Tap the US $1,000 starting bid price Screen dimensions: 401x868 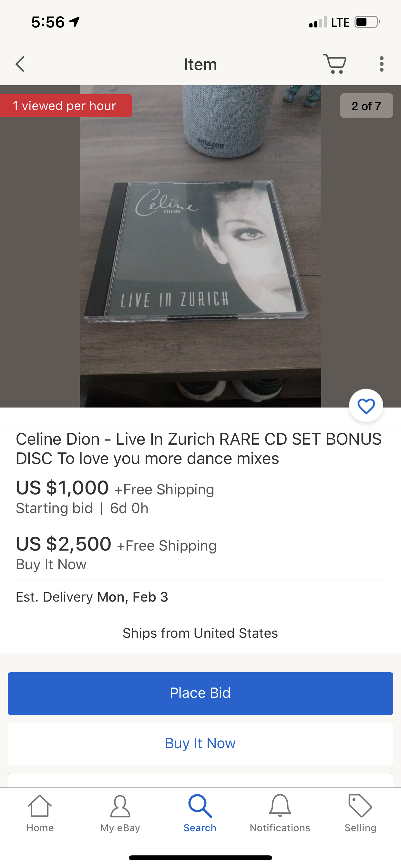tap(62, 488)
